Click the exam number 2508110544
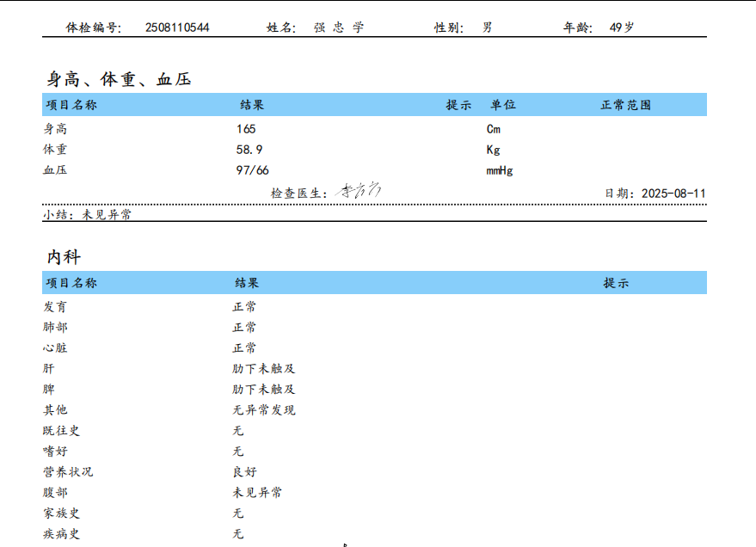This screenshot has width=756, height=547. coord(177,28)
